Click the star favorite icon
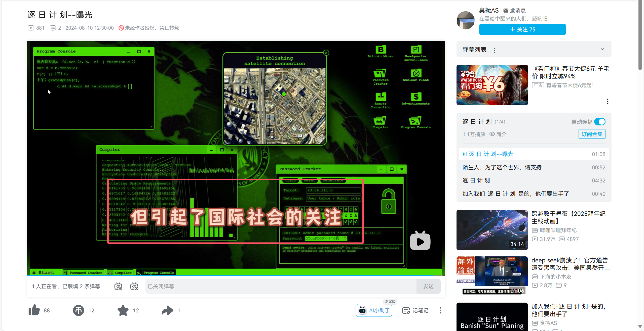The image size is (644, 331). click(x=123, y=310)
